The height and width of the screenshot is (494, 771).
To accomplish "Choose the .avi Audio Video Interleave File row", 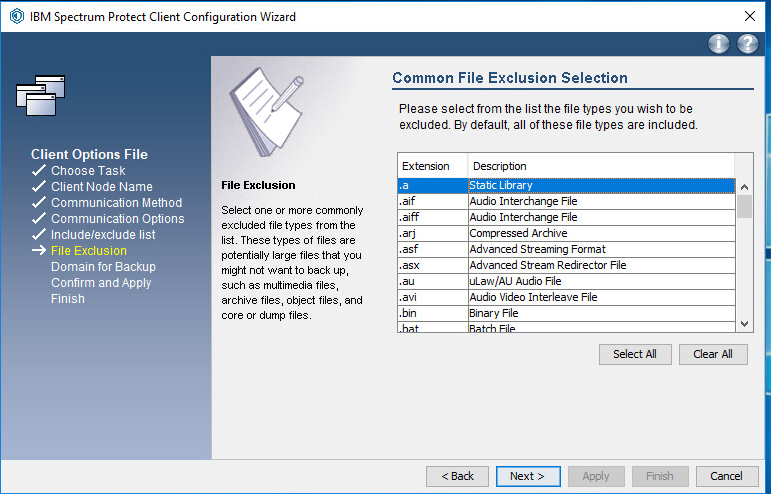I will 565,297.
